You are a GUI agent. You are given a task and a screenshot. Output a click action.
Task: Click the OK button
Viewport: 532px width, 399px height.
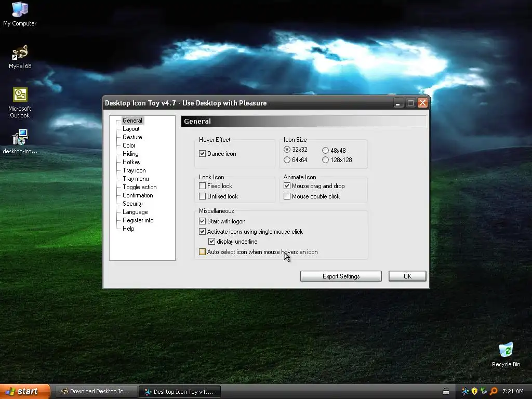(407, 276)
